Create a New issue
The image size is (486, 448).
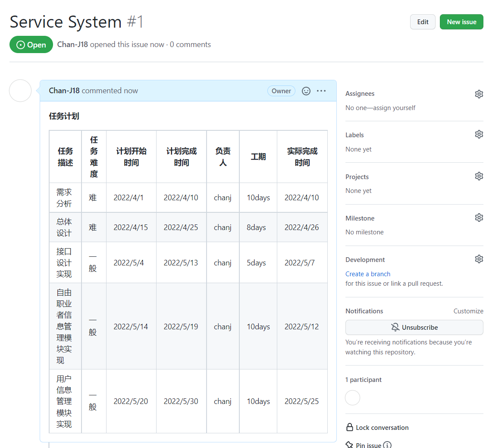(461, 22)
